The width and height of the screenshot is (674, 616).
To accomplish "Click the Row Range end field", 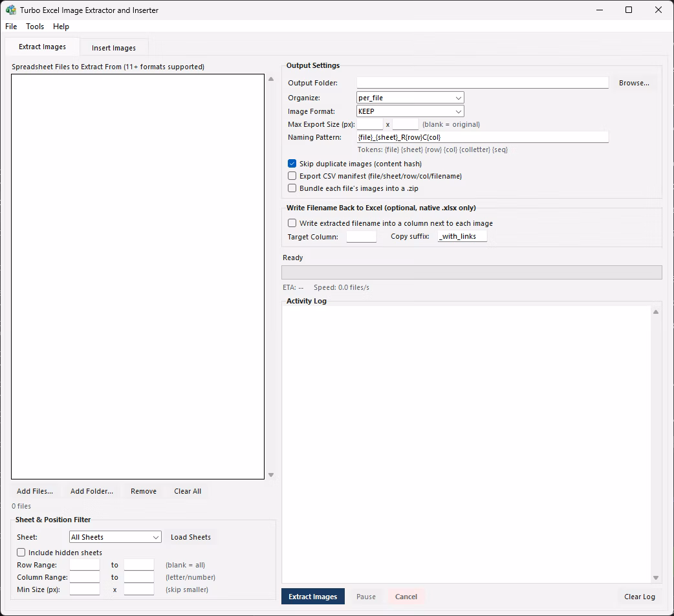I will 139,564.
